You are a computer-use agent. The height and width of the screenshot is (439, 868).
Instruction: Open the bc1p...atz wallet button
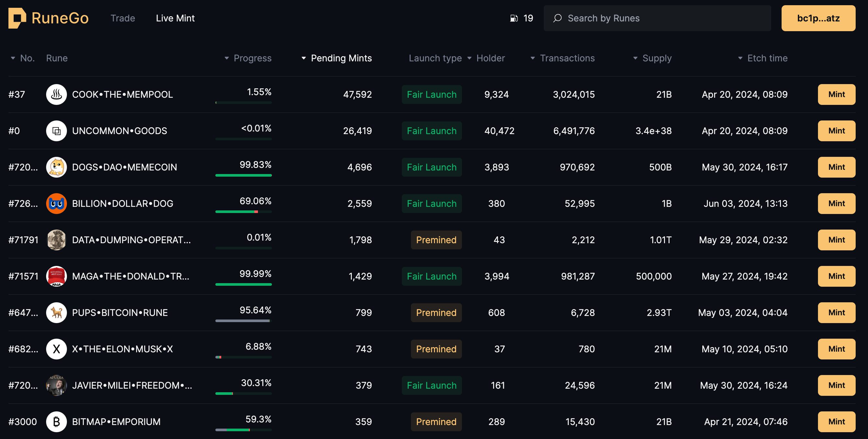point(818,18)
